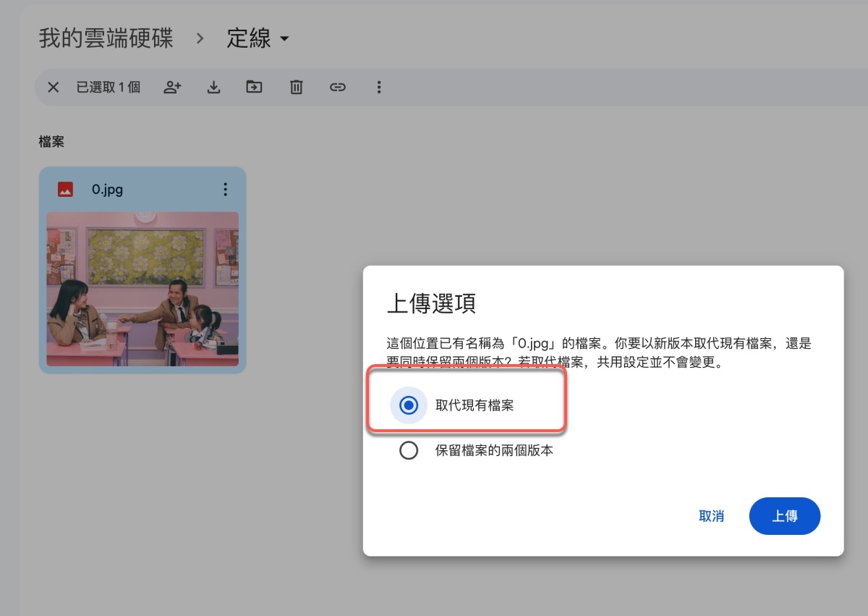Go to 我的雲端硬碟 in the breadcrumb

click(106, 38)
